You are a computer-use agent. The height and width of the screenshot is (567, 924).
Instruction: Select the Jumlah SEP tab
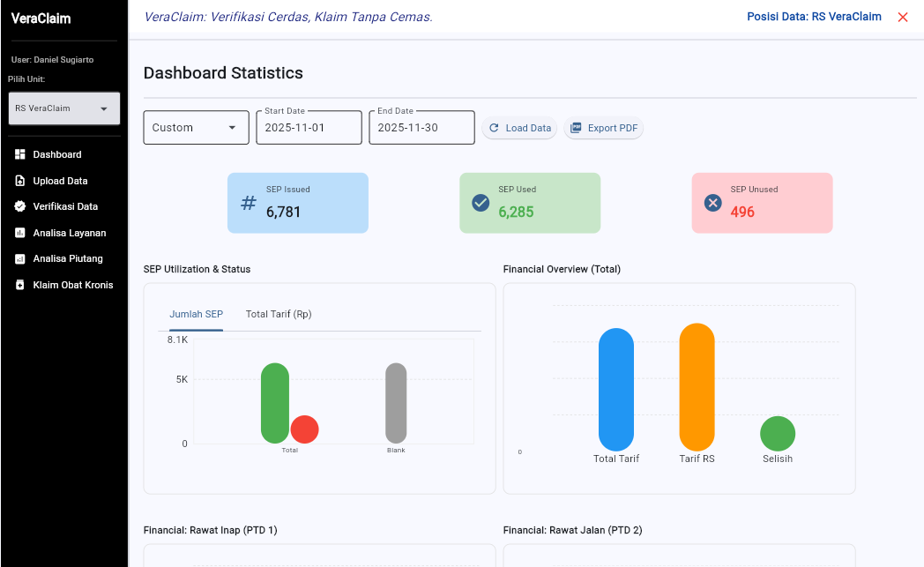[196, 314]
